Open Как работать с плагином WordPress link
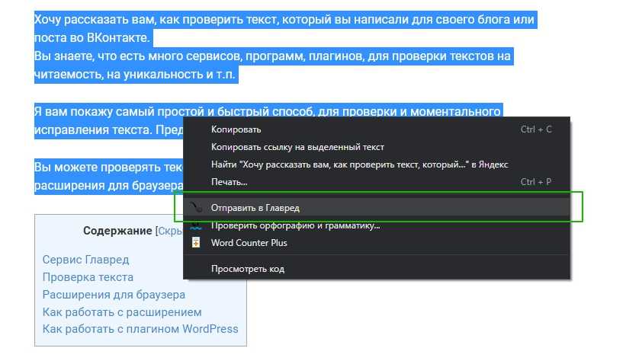Image resolution: width=626 pixels, height=364 pixels. [x=140, y=330]
